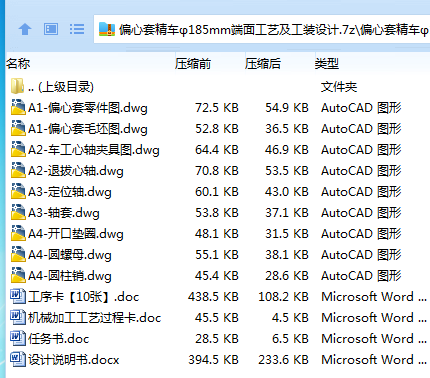Click the 53.5 KB compressed size value

pos(287,171)
